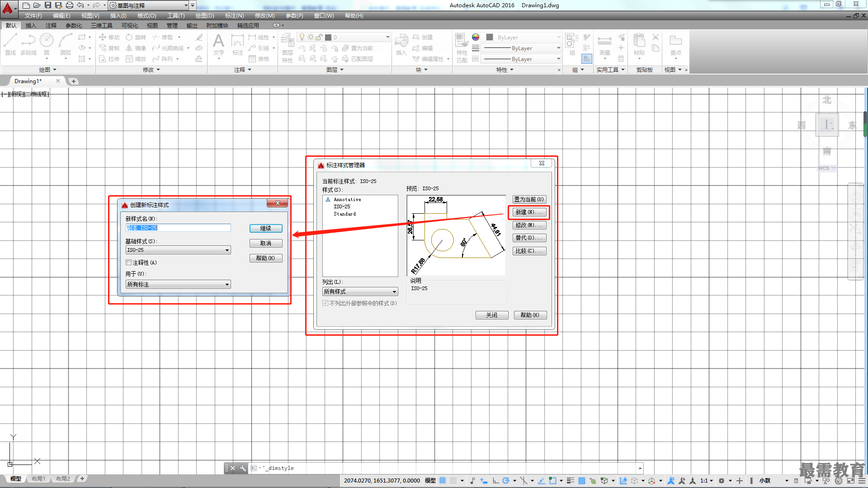Click the layer 0 color swatch
The image size is (868, 488).
point(328,38)
